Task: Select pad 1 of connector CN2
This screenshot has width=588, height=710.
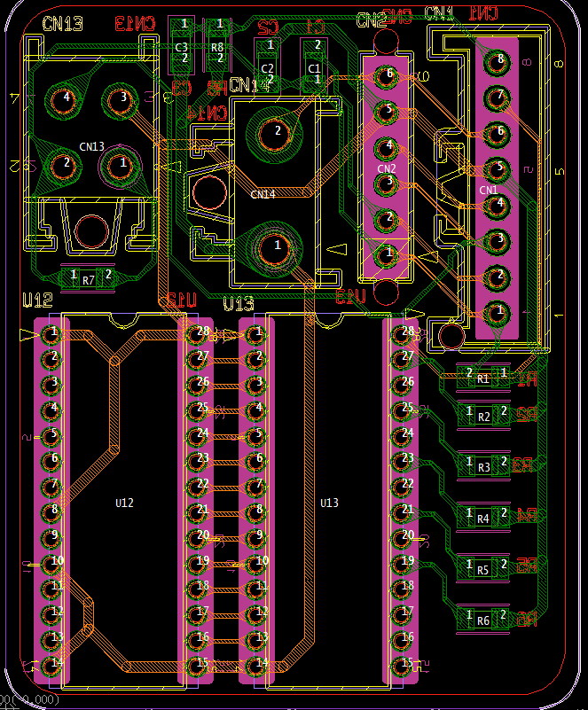Action: pyautogui.click(x=386, y=254)
